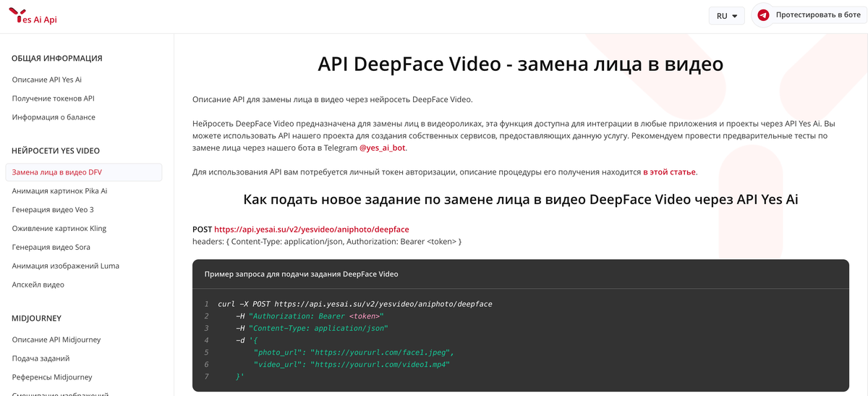Open 'Апскейл видео' sidebar item
Screen dimensions: 868x396
tap(38, 285)
